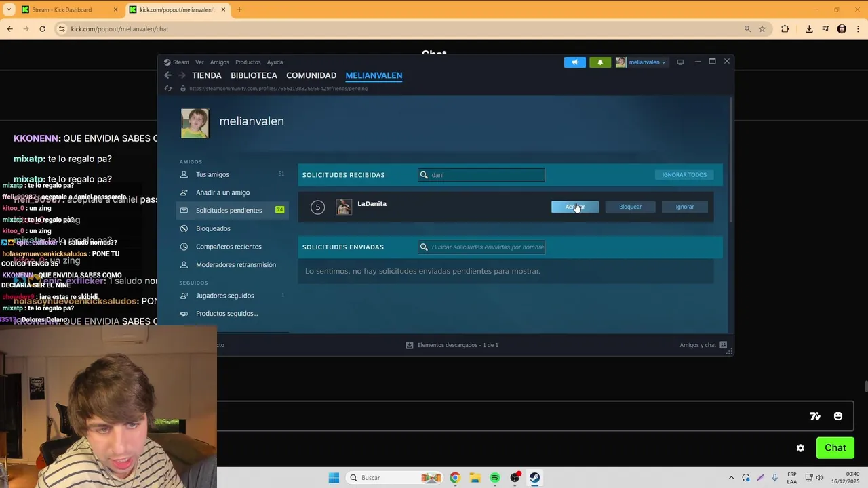Open the Ayuda menu in Steam

coord(275,62)
